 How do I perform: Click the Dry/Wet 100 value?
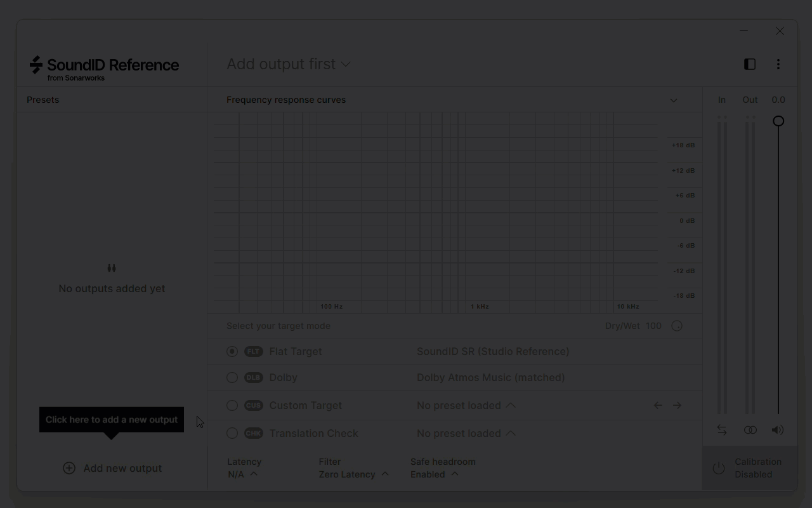click(x=653, y=326)
